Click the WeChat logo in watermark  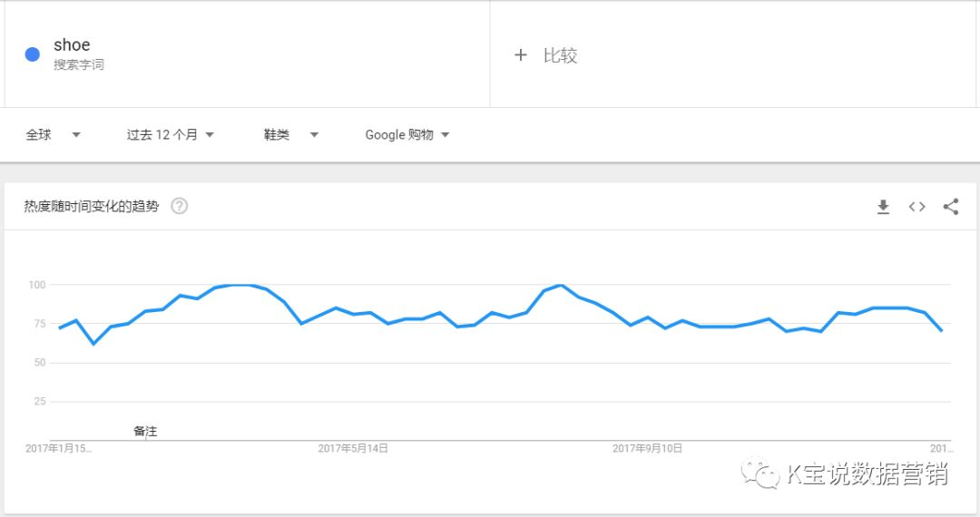tap(760, 473)
